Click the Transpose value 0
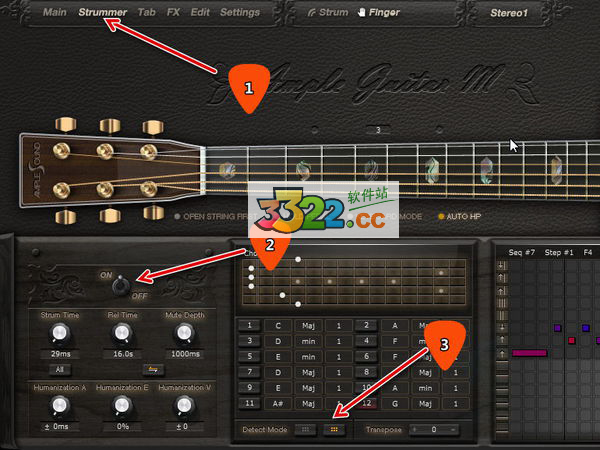 tap(434, 430)
